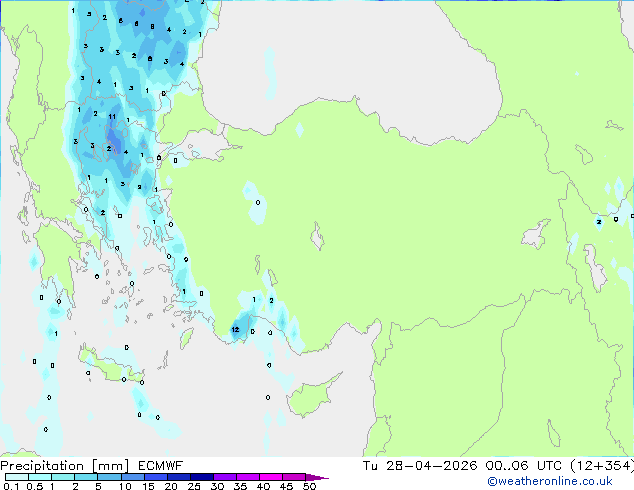
Task: Click the 'Tu' weekday label
Action: coord(370,466)
